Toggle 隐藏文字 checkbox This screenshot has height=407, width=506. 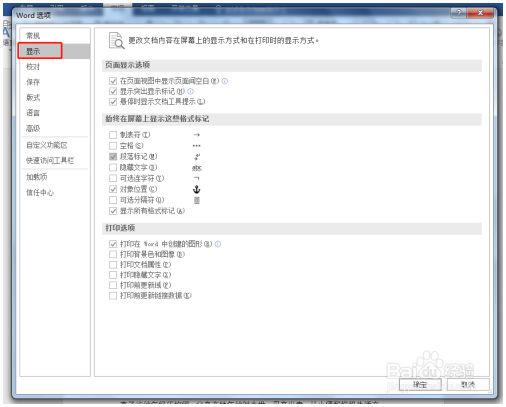pyautogui.click(x=113, y=167)
